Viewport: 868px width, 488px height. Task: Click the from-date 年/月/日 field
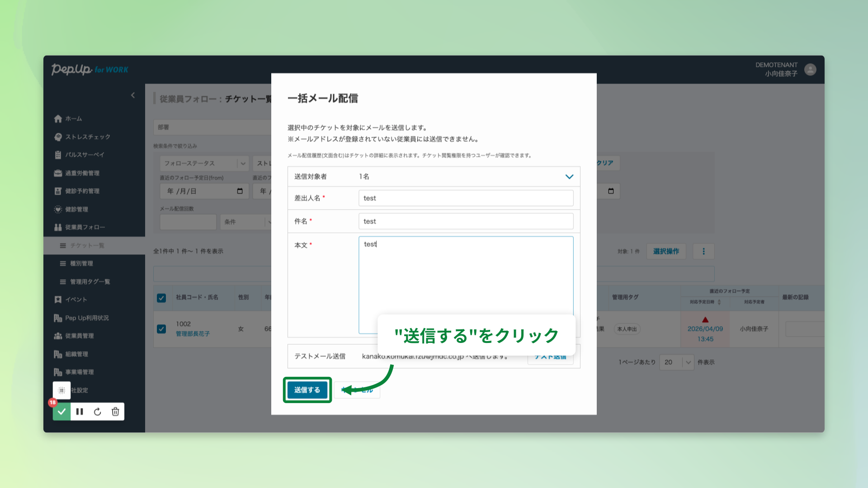[x=205, y=191]
